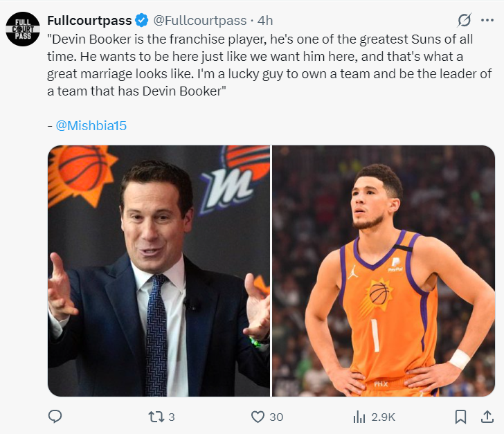The image size is (504, 434).
Task: Open the tweet's 4h timestamp link
Action: point(267,20)
